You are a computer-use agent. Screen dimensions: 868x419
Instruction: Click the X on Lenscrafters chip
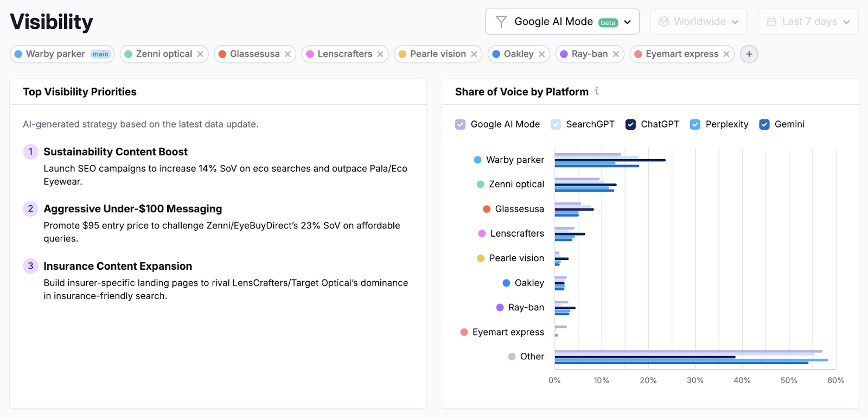380,54
